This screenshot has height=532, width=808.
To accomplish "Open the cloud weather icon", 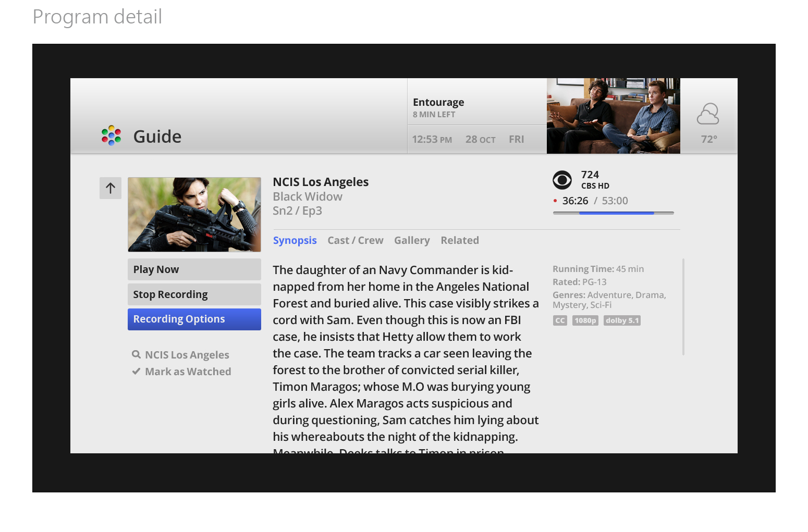I will pyautogui.click(x=708, y=114).
